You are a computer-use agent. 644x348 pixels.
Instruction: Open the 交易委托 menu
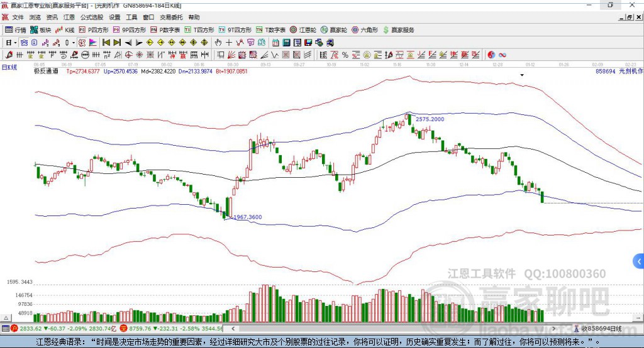tap(171, 17)
